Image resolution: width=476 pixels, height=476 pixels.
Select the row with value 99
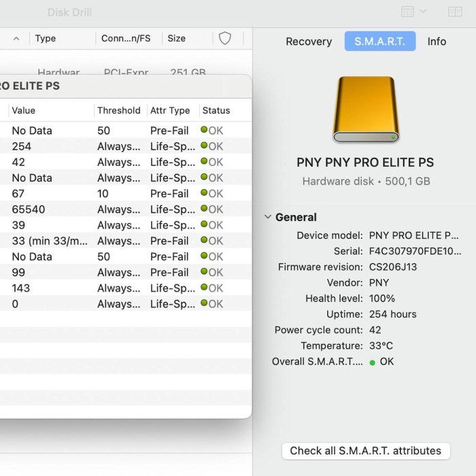[125, 273]
